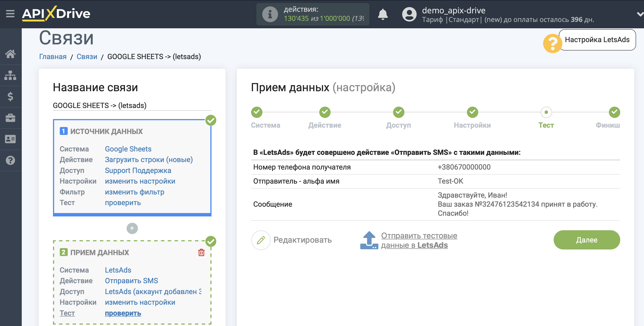Select Test-OK sender value
This screenshot has height=326, width=644.
(x=450, y=181)
